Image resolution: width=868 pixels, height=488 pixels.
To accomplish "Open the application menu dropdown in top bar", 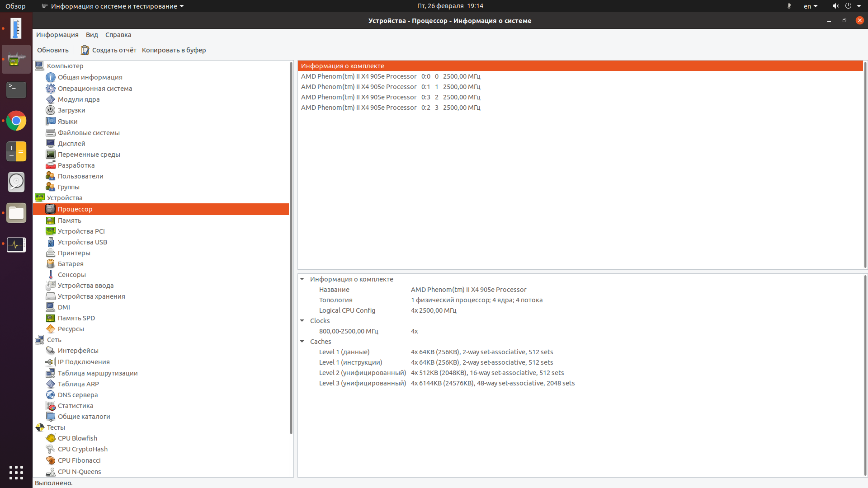I will 113,6.
